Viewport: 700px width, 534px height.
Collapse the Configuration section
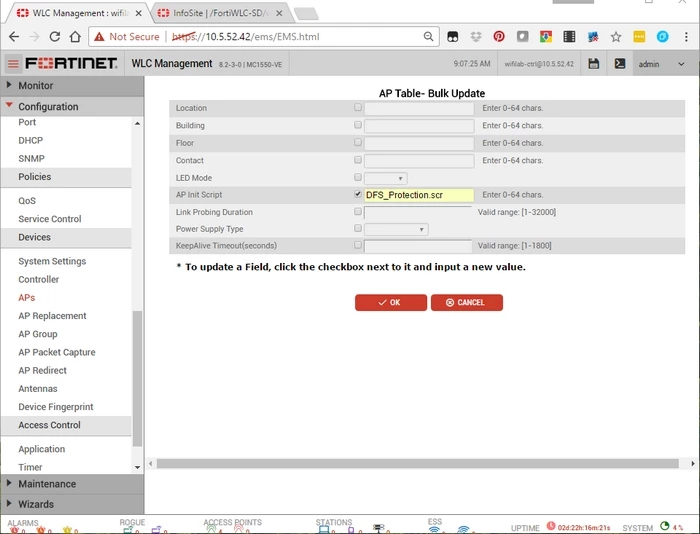pos(72,106)
